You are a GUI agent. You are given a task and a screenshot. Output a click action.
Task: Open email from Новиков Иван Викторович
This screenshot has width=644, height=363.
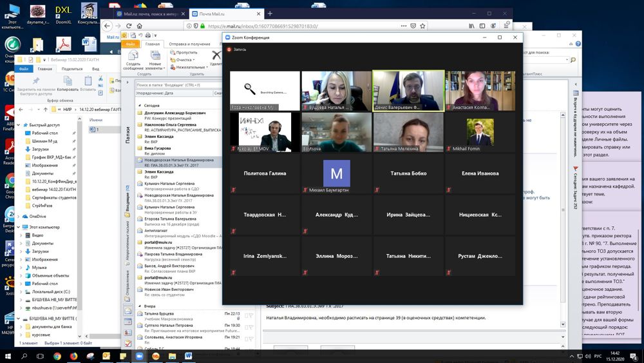pos(179,292)
